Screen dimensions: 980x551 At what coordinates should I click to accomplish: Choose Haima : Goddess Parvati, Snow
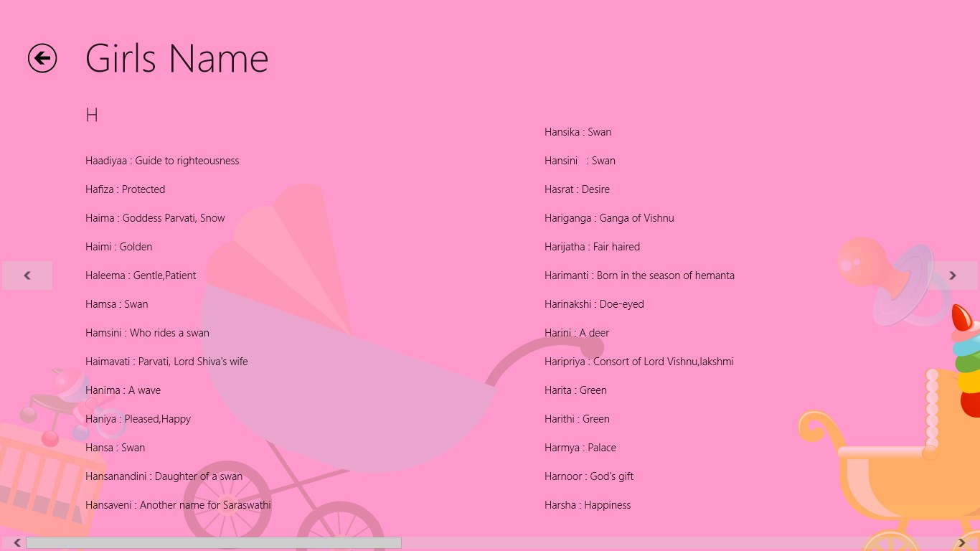click(x=155, y=218)
